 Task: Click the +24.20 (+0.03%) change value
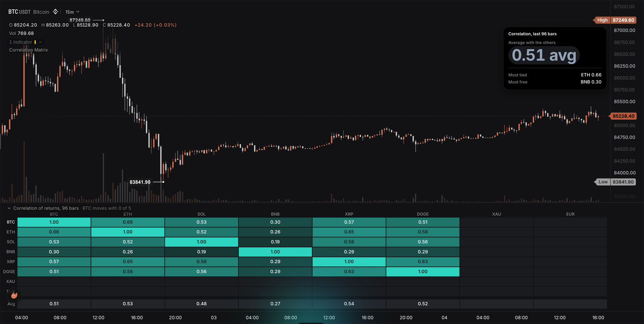155,25
